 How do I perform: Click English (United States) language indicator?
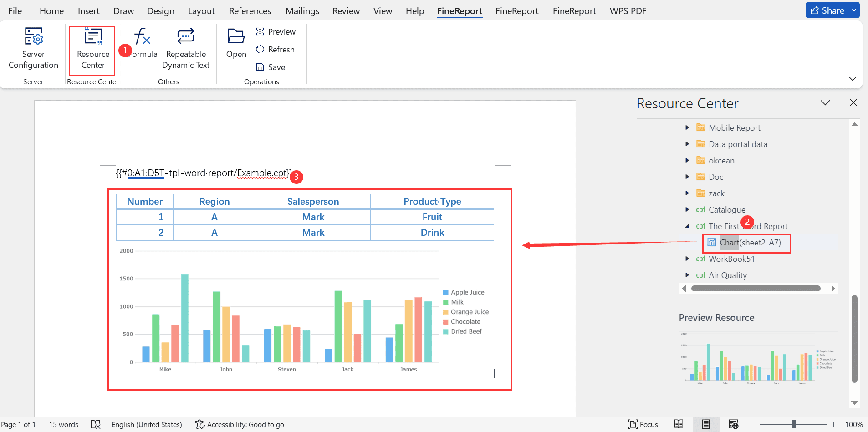pyautogui.click(x=147, y=424)
